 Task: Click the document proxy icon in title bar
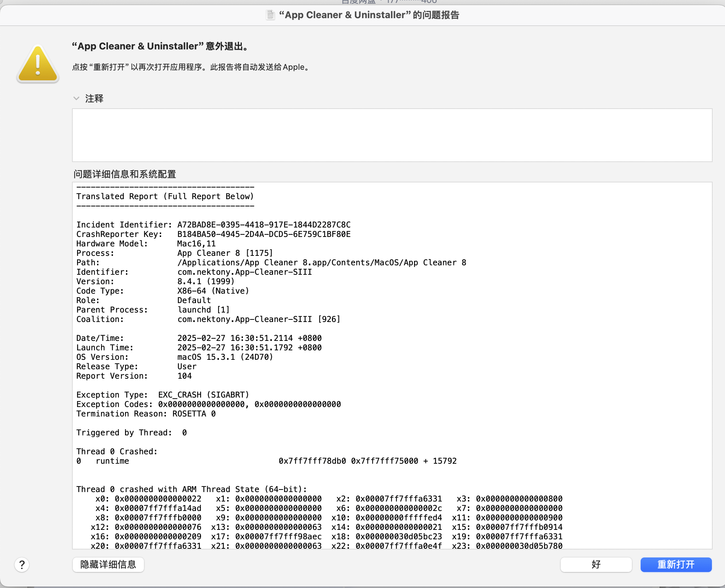(x=270, y=15)
